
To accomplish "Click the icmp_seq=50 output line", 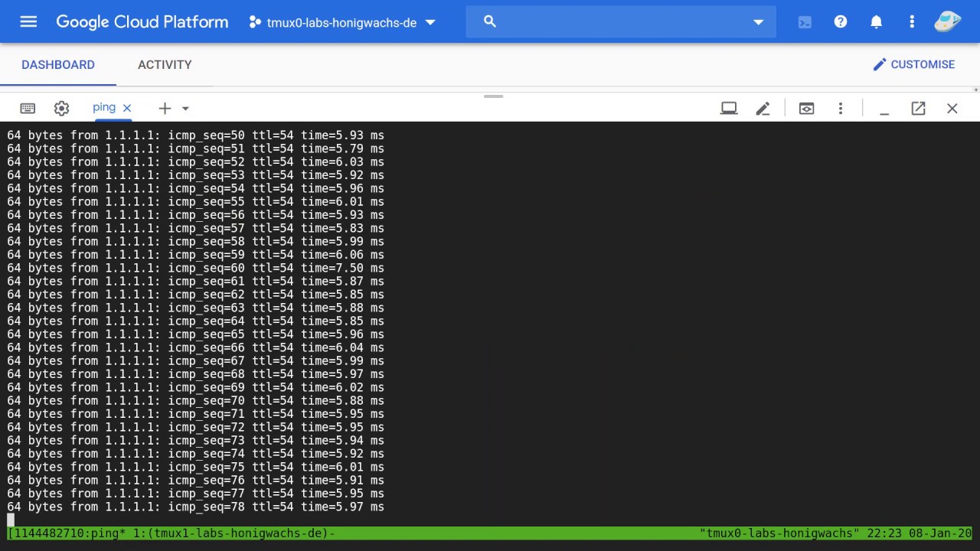I will point(196,135).
